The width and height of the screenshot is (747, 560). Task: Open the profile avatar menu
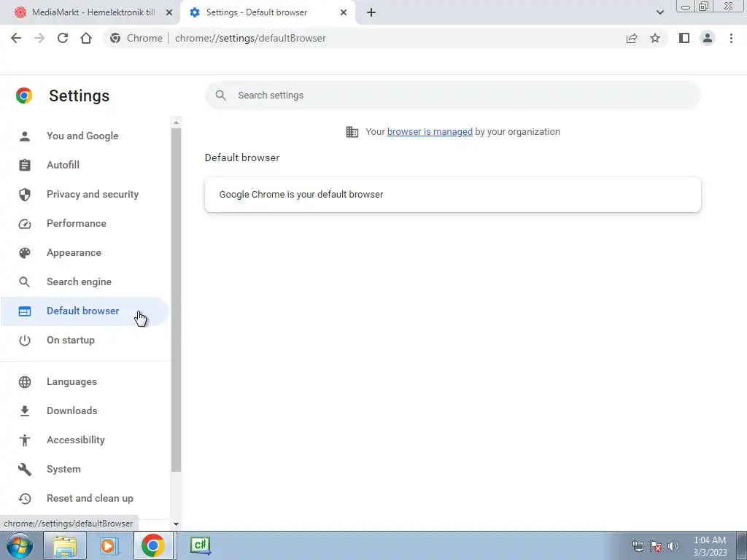tap(708, 38)
